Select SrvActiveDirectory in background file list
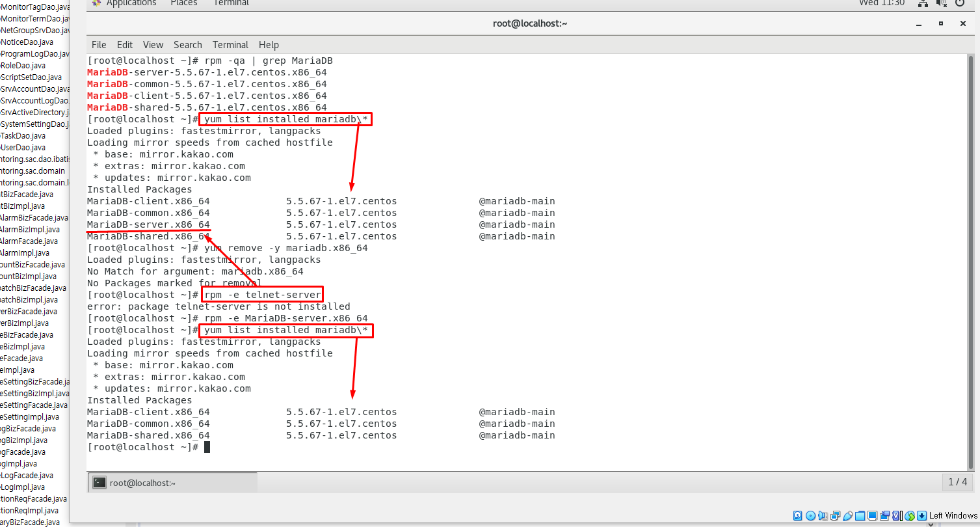 (34, 113)
